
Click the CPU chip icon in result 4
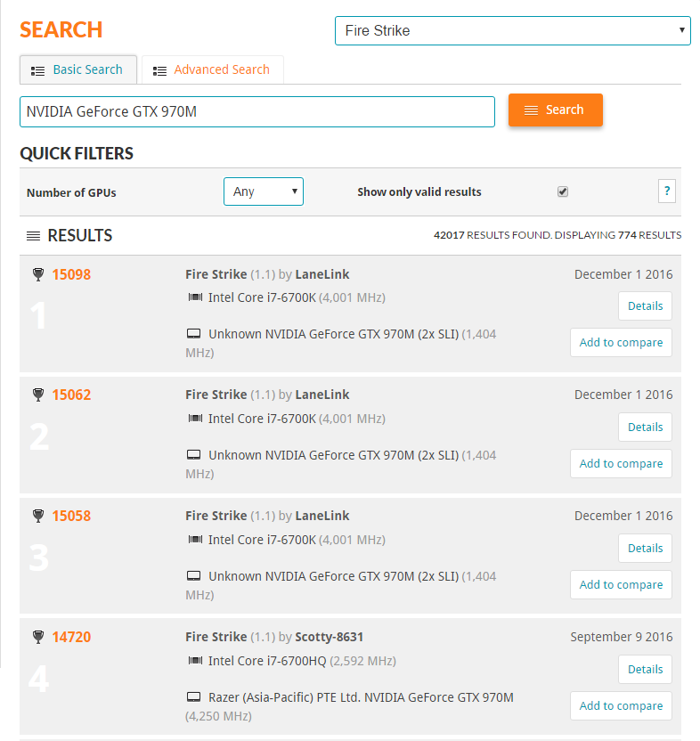coord(194,661)
